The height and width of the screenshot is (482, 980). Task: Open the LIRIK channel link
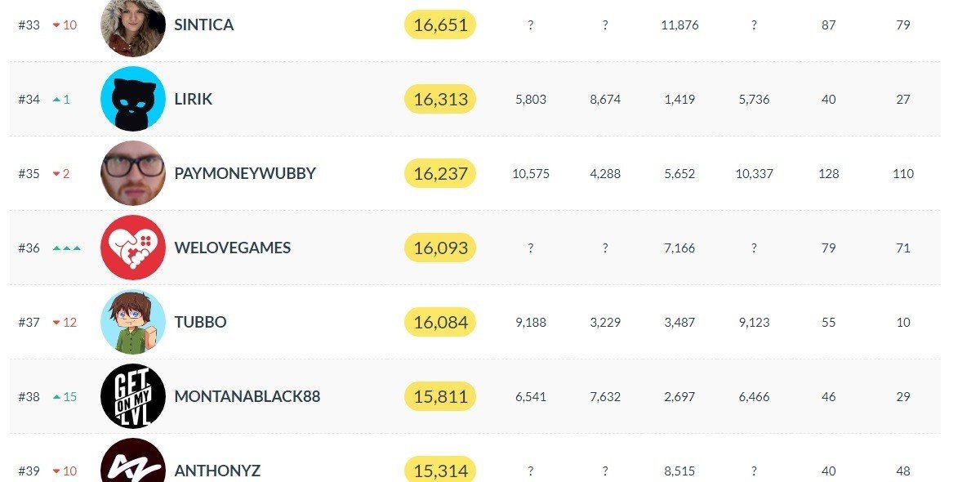coord(194,99)
